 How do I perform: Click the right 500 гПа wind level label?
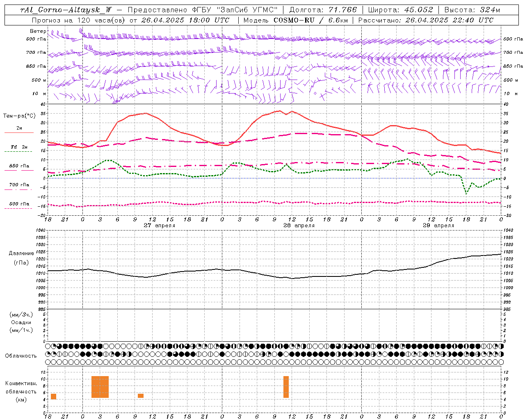coord(513,39)
